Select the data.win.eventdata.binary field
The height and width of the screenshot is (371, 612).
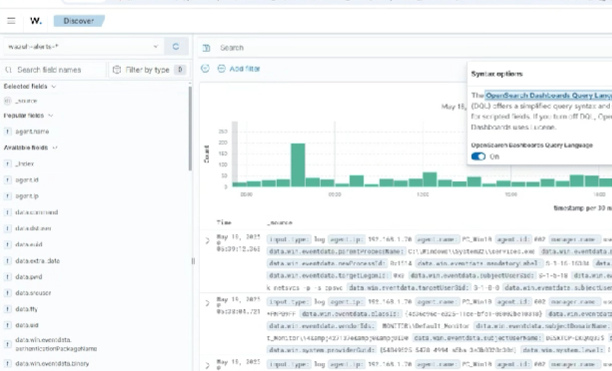click(52, 364)
